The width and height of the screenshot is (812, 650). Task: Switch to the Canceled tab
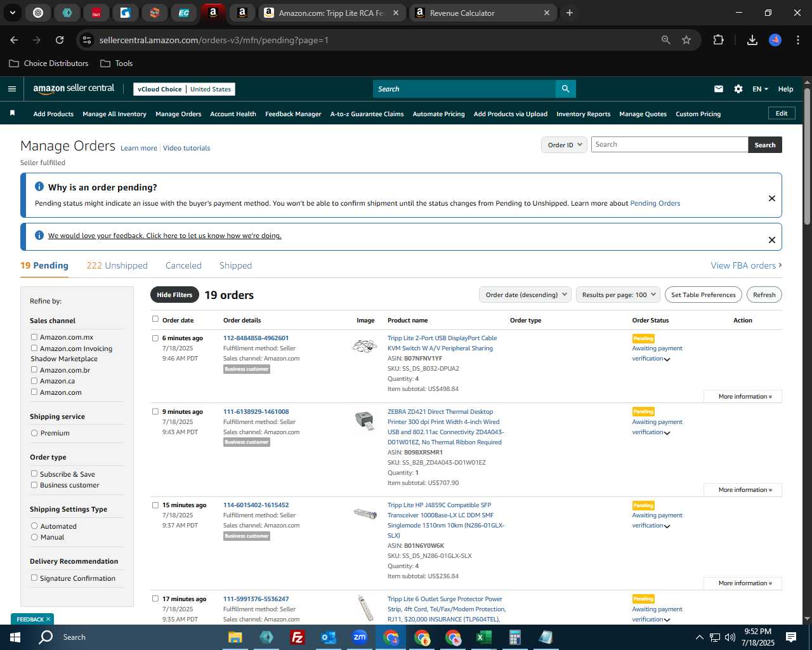pyautogui.click(x=183, y=265)
